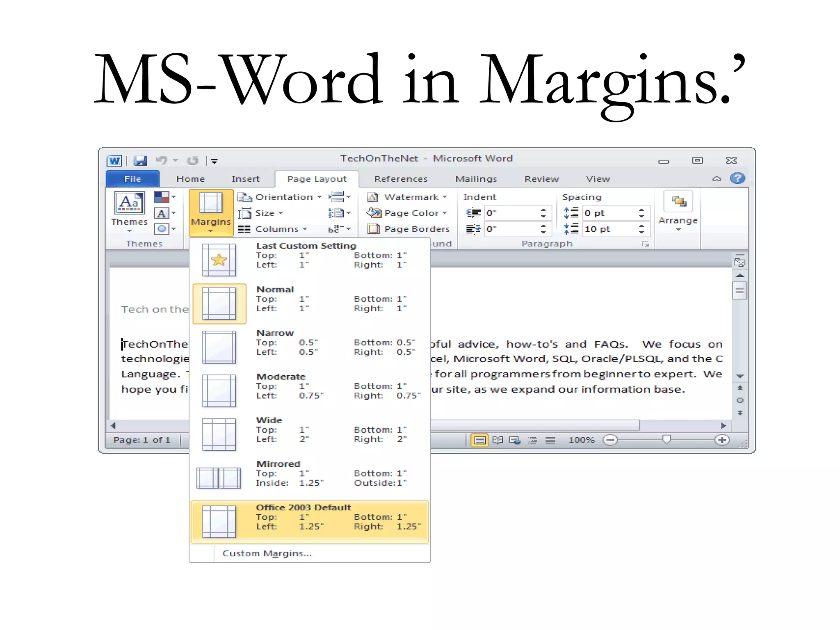Click the Word application icon in title bar

pyautogui.click(x=114, y=160)
